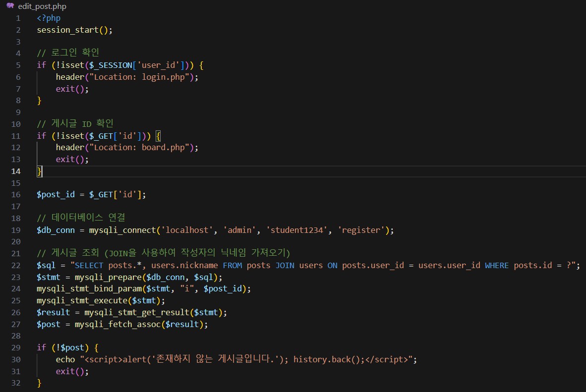Click the 'register' database name string
Viewport: 586px width, 392px height.
[x=361, y=230]
